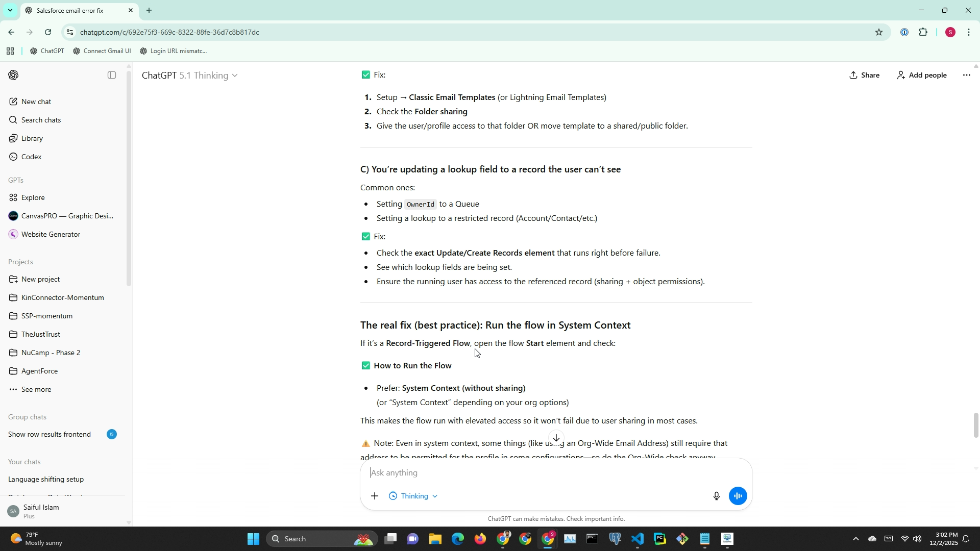Open File Explorer from the taskbar
The height and width of the screenshot is (551, 980).
point(435,539)
